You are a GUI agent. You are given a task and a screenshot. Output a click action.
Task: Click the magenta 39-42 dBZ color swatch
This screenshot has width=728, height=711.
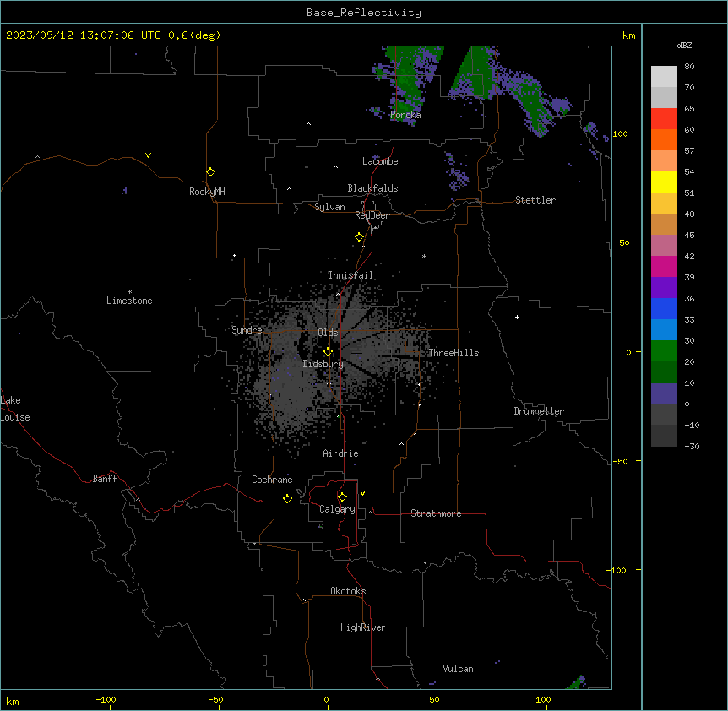click(x=664, y=266)
